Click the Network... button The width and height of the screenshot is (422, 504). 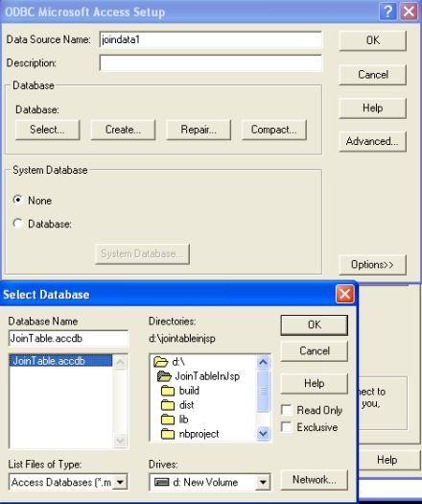(x=314, y=480)
